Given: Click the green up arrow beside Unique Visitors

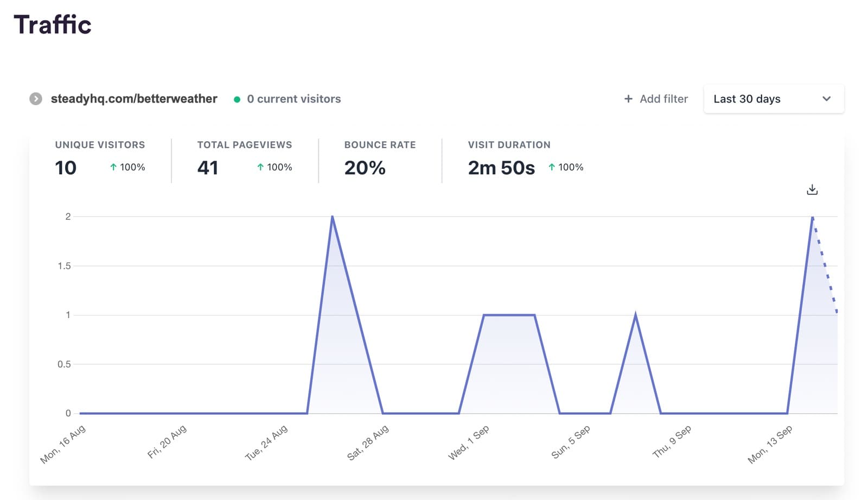Looking at the screenshot, I should [113, 167].
